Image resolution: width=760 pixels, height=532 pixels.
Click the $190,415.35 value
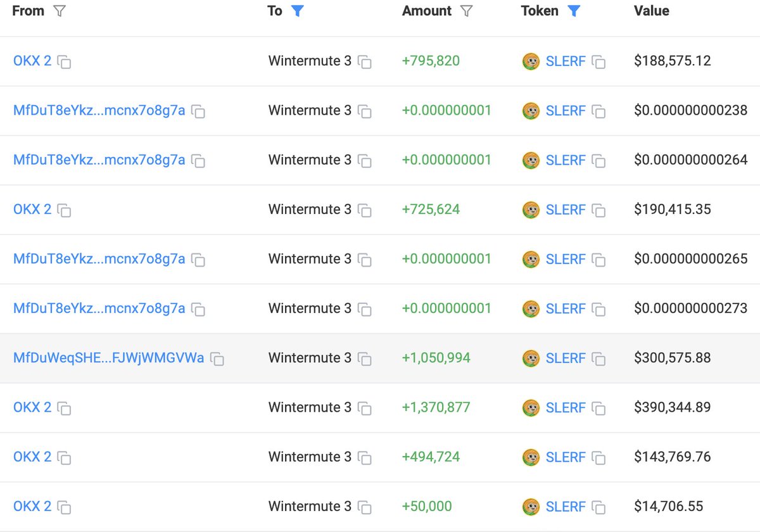coord(673,209)
